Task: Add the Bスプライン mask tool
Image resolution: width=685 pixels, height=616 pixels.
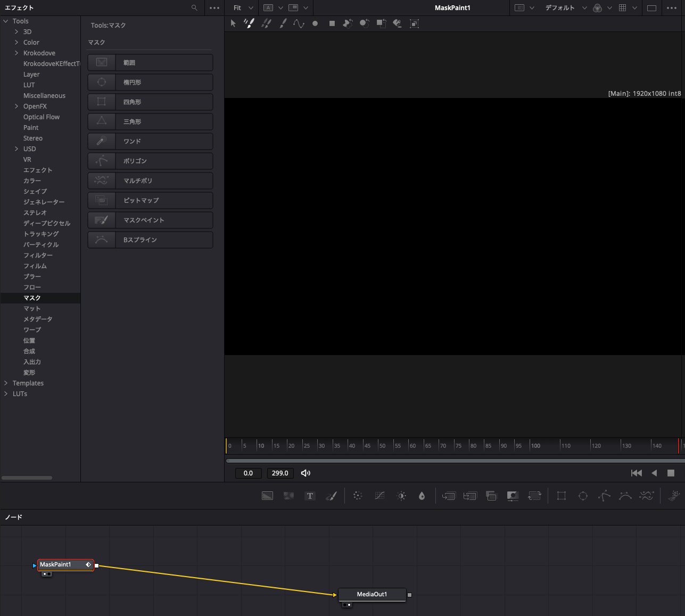Action: tap(150, 240)
